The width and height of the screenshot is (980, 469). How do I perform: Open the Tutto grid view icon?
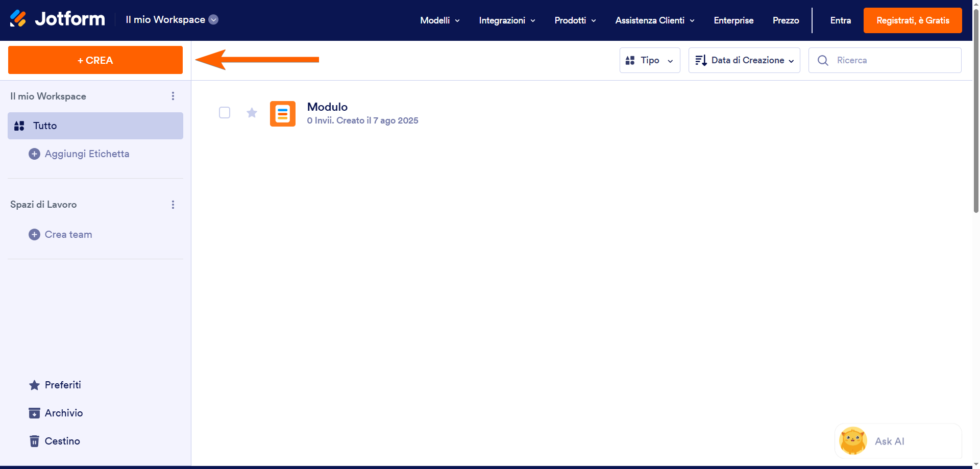point(19,126)
